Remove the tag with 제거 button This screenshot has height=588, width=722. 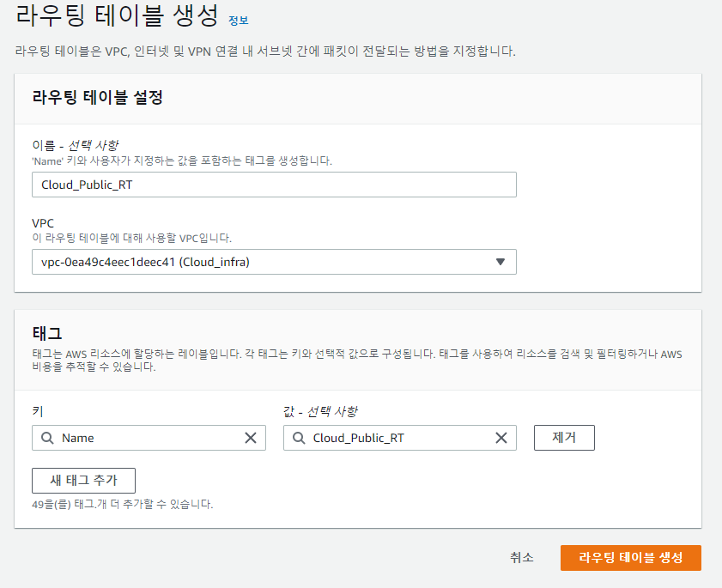pos(564,438)
